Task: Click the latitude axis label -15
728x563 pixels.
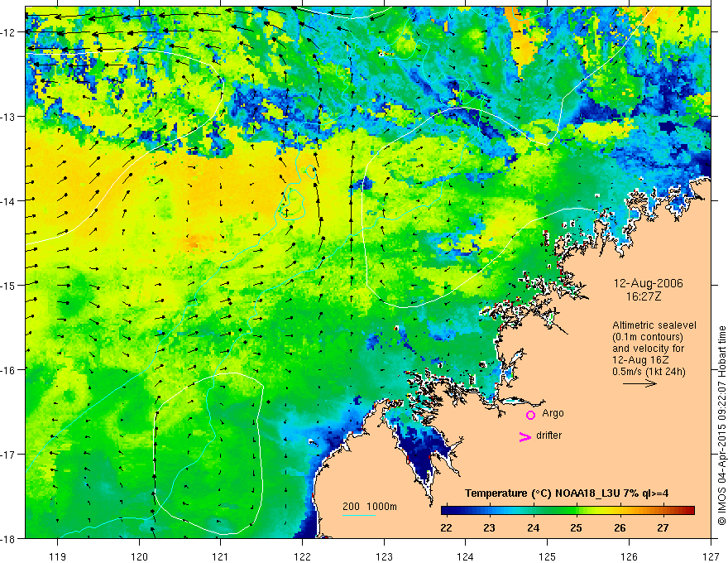Action: [x=8, y=285]
